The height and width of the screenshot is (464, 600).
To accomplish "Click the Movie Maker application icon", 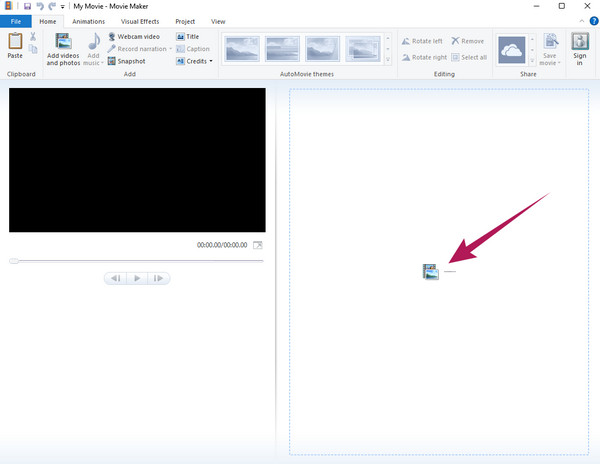I will click(x=8, y=6).
